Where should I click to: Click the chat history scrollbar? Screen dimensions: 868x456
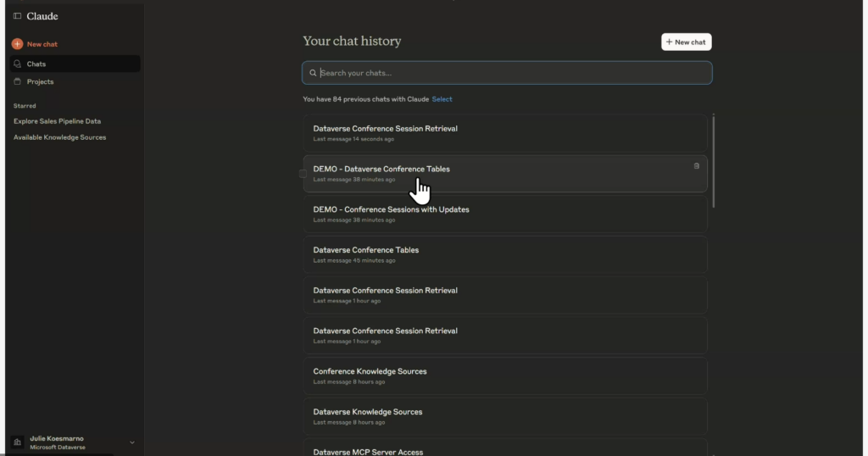(x=713, y=161)
